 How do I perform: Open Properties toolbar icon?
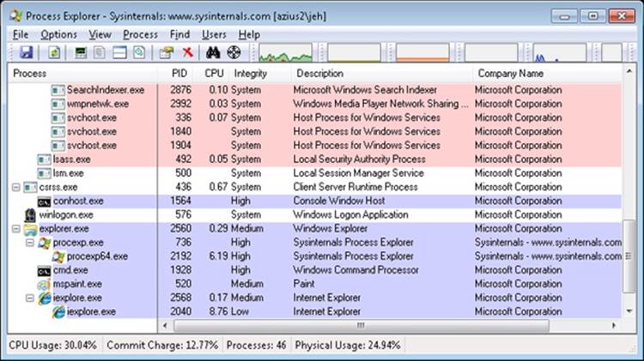[x=167, y=52]
